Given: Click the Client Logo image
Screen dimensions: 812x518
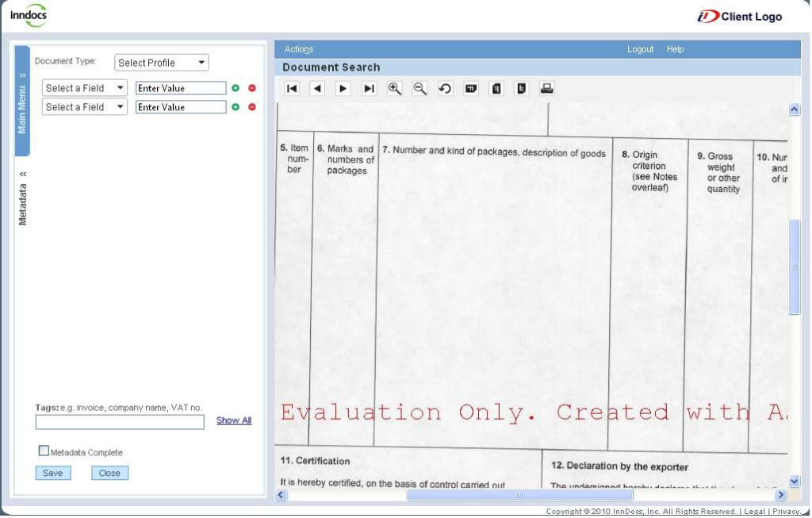Looking at the screenshot, I should click(x=739, y=17).
